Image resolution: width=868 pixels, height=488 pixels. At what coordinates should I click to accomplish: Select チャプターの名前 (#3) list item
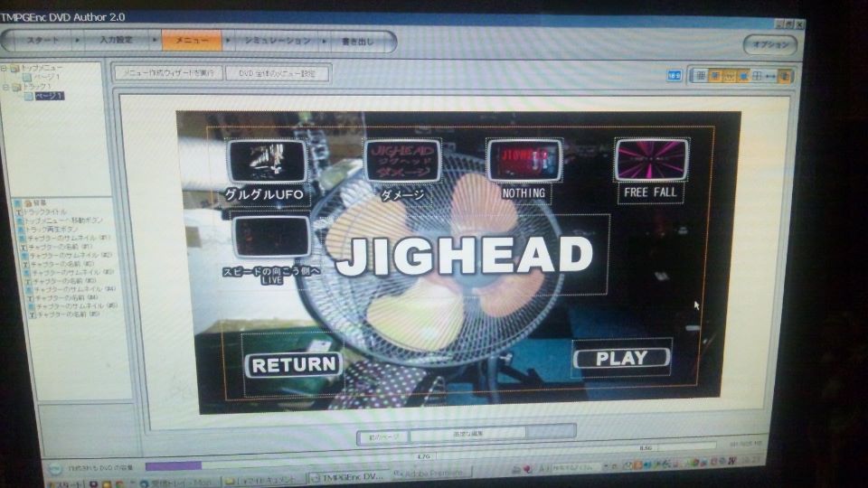pos(64,280)
